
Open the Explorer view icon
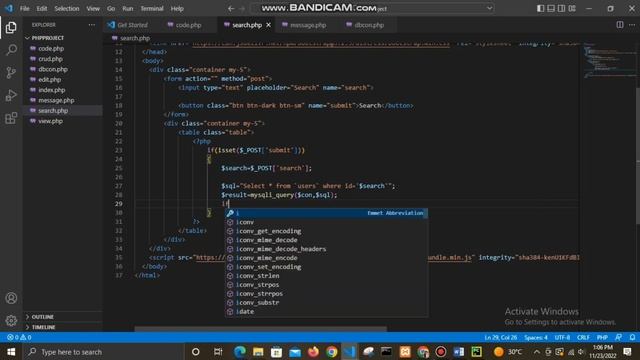pos(11,28)
